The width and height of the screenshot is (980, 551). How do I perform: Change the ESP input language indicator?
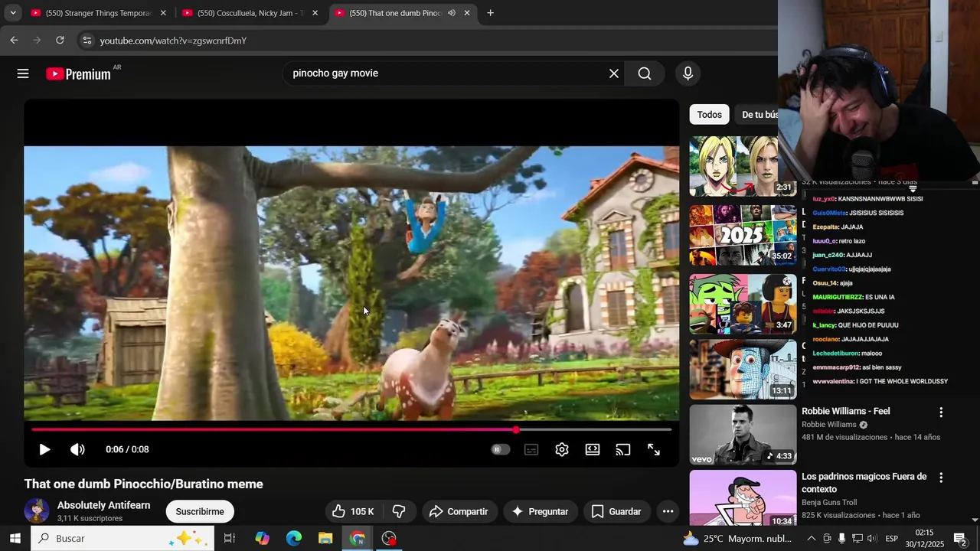[892, 539]
